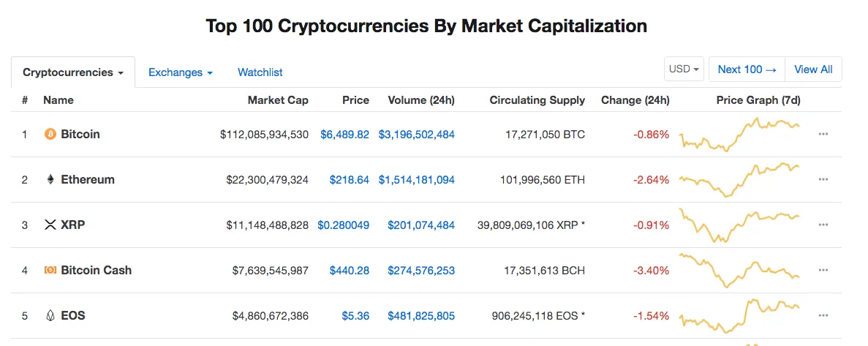Image resolution: width=868 pixels, height=346 pixels.
Task: Expand the Exchanges dropdown menu
Action: pos(181,72)
